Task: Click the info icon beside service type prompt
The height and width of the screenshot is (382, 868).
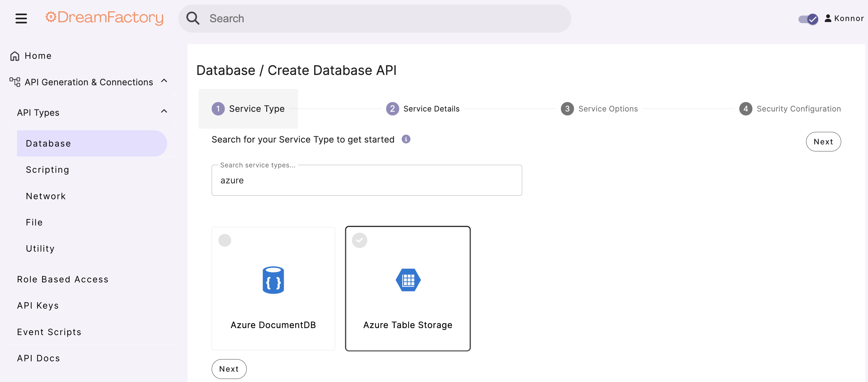Action: (406, 139)
